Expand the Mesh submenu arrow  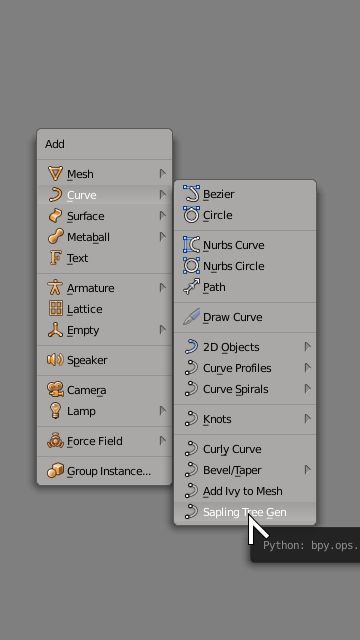click(162, 174)
